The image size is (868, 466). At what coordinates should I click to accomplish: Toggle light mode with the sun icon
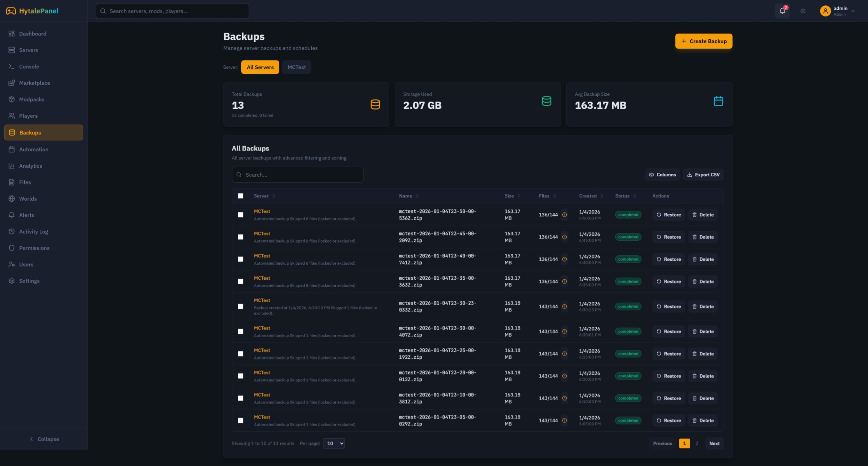(x=803, y=11)
